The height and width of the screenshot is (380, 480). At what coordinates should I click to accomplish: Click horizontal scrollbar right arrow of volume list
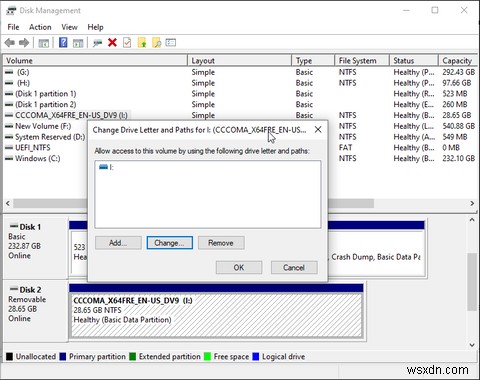472,203
